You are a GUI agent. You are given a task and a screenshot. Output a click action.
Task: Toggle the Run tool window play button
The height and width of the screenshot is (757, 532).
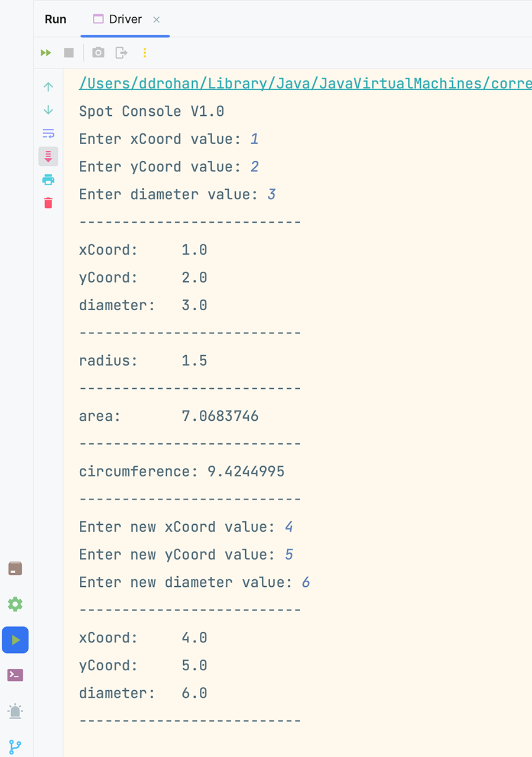tap(15, 640)
